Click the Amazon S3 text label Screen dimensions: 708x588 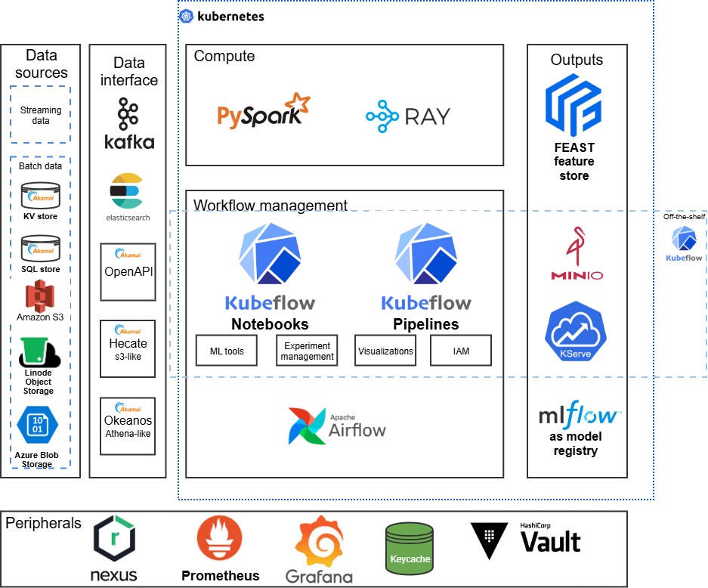[x=40, y=317]
